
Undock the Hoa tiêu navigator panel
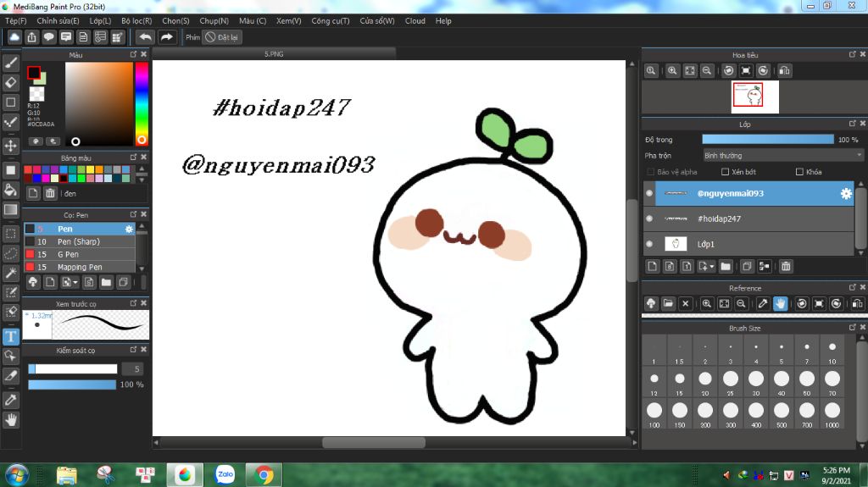[x=853, y=54]
